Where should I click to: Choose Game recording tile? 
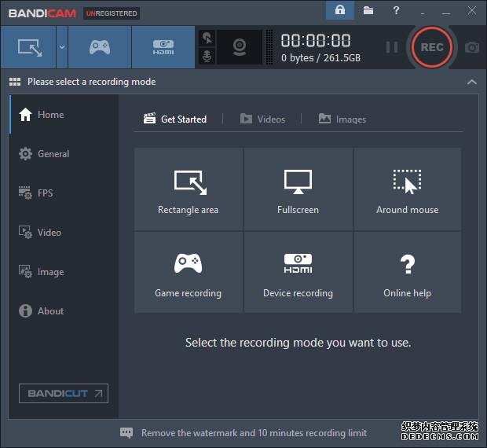point(189,272)
